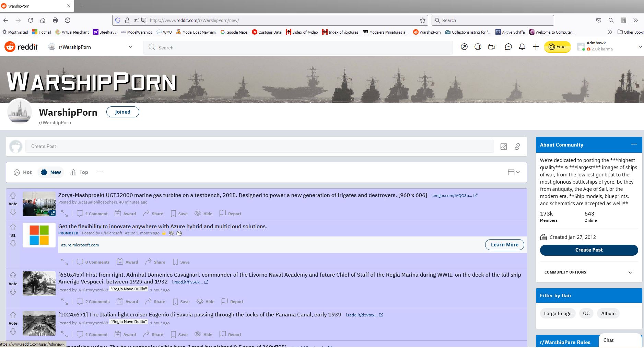The height and width of the screenshot is (348, 644).
Task: Filter by OC flair
Action: click(586, 313)
